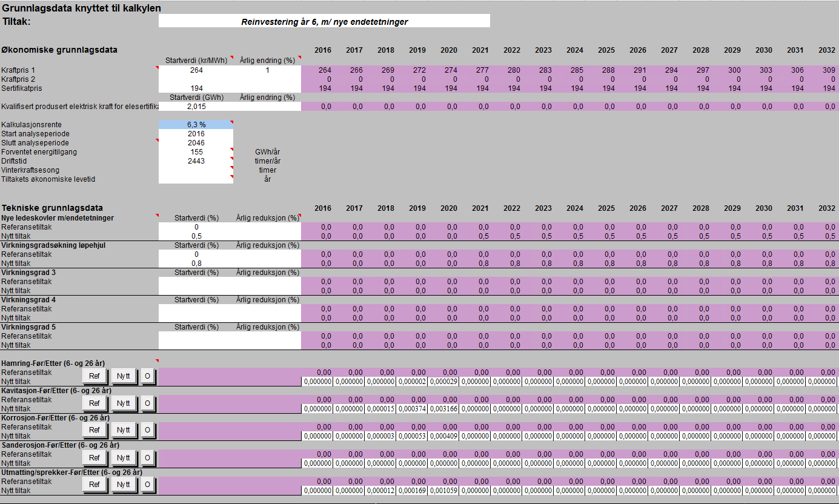The width and height of the screenshot is (839, 504).
Task: Click the 'Kraftpris 2' row label
Action: (18, 79)
